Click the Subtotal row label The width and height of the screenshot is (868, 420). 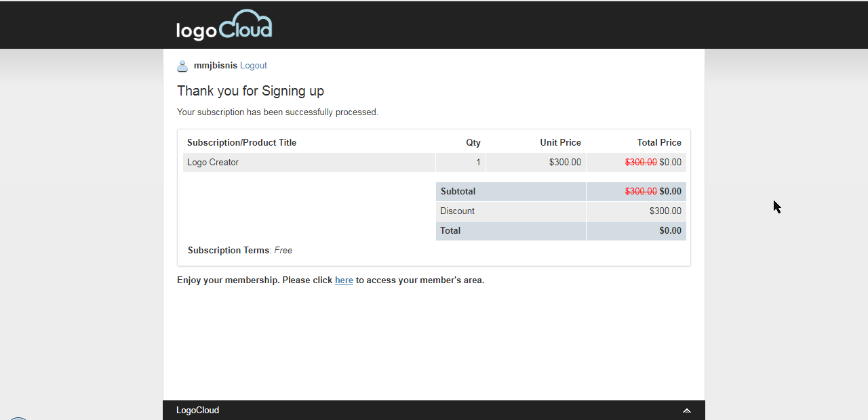click(x=458, y=192)
